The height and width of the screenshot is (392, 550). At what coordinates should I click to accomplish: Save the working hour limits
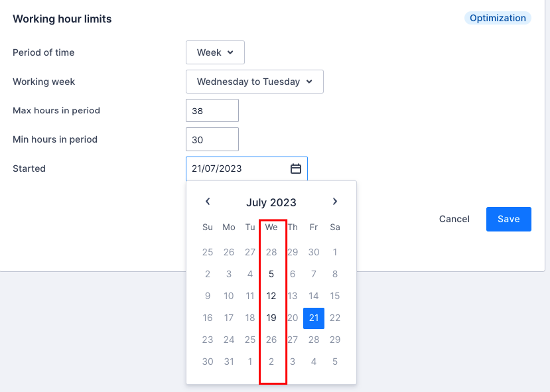[x=508, y=219]
